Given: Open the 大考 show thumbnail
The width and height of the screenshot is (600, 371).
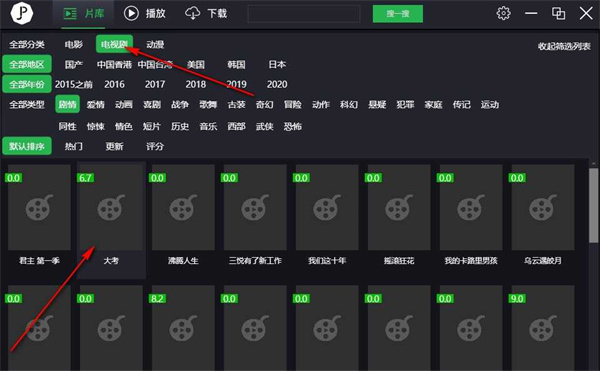Looking at the screenshot, I should [111, 208].
